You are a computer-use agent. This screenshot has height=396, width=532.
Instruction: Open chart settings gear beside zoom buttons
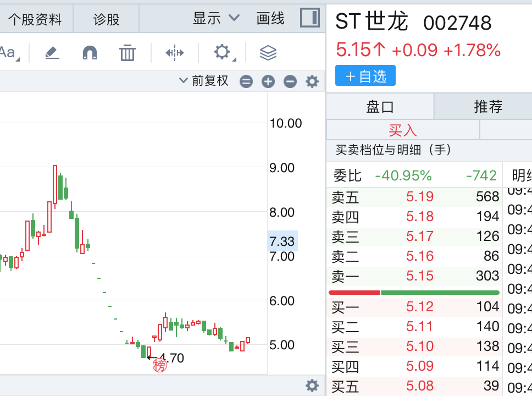click(312, 82)
